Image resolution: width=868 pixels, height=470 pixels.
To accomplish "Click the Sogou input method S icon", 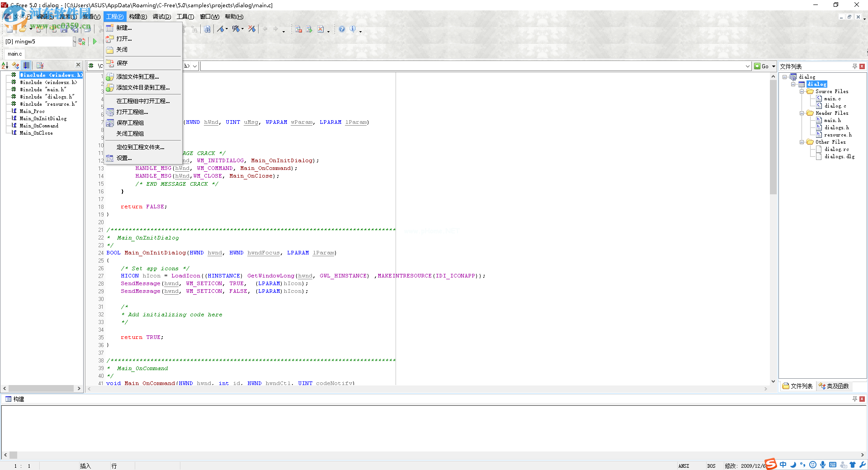I will 771,464.
